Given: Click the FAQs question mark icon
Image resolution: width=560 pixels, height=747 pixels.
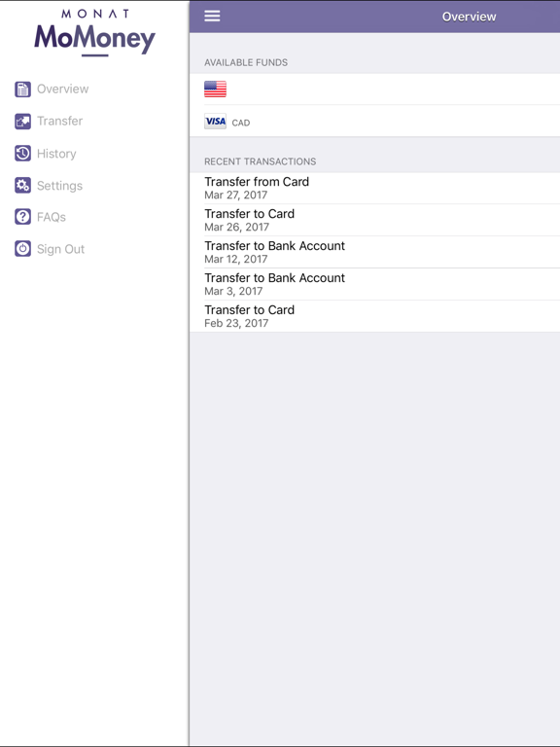Looking at the screenshot, I should (x=22, y=217).
